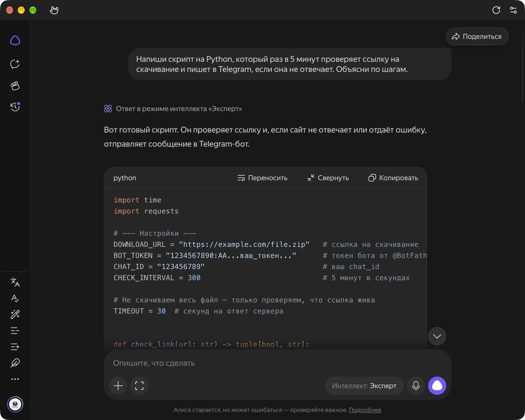
Task: Select the magic wand tool icon
Action: pyautogui.click(x=15, y=314)
